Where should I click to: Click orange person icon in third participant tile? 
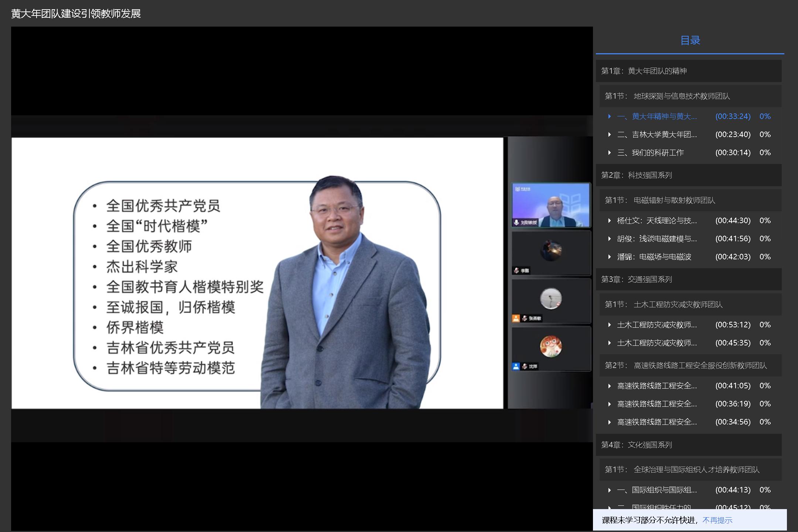point(516,318)
